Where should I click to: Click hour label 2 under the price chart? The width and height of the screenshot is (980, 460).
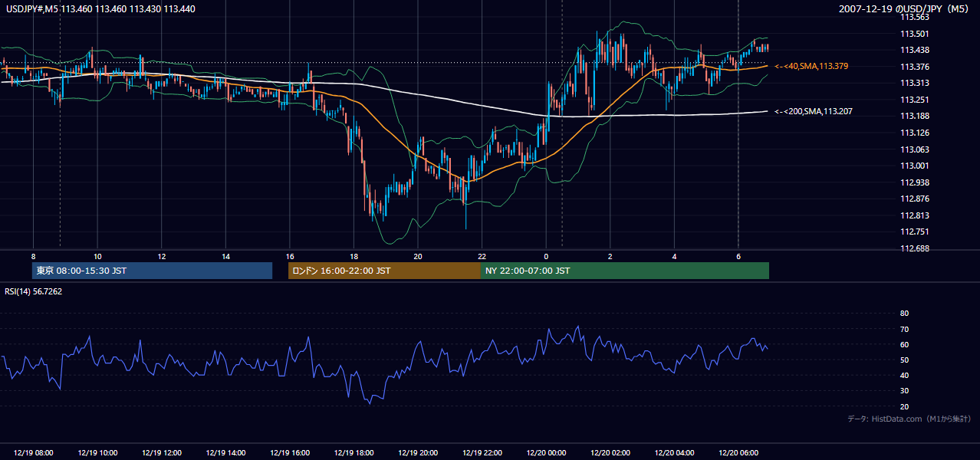pyautogui.click(x=610, y=256)
